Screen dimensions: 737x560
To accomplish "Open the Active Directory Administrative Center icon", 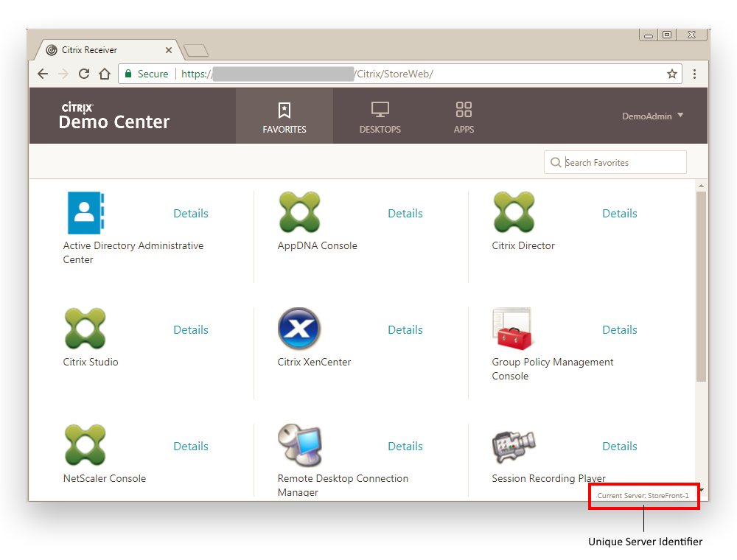I will tap(85, 212).
